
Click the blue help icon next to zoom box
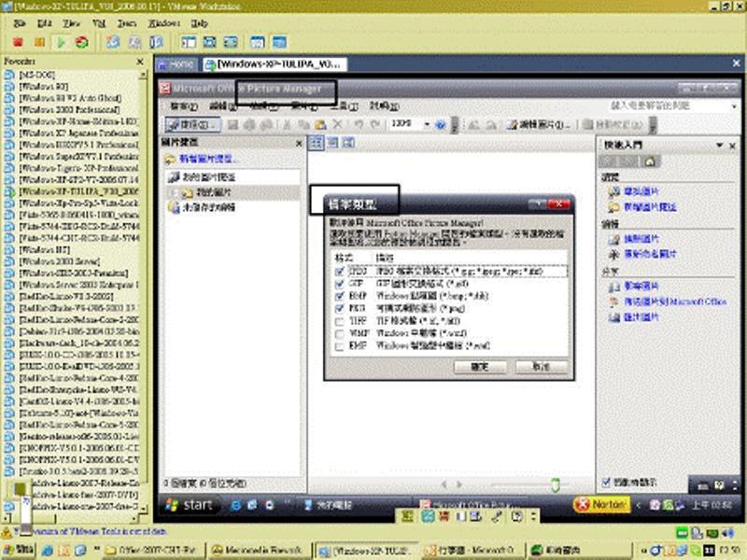click(441, 125)
